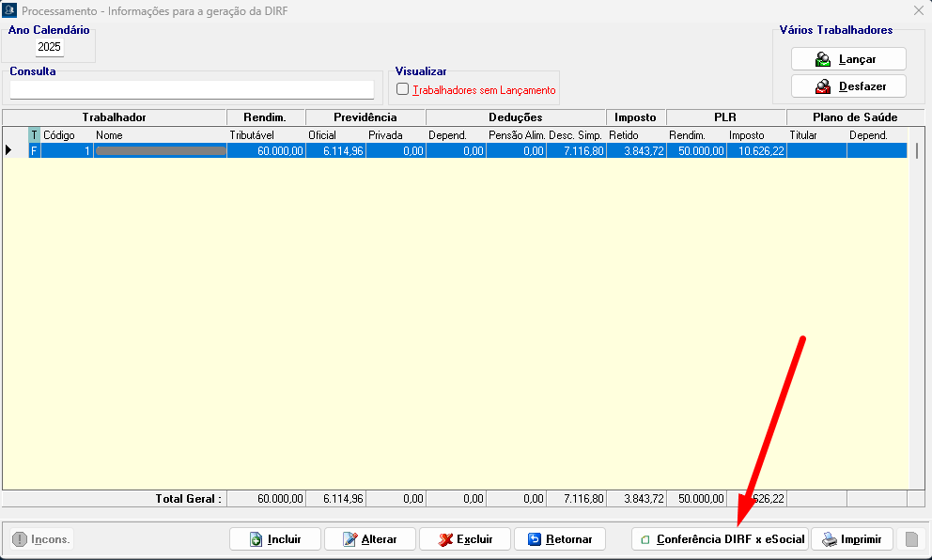Click the Imposto Retido 3.843,72 cell
Screen dimensions: 932x560
coord(636,150)
